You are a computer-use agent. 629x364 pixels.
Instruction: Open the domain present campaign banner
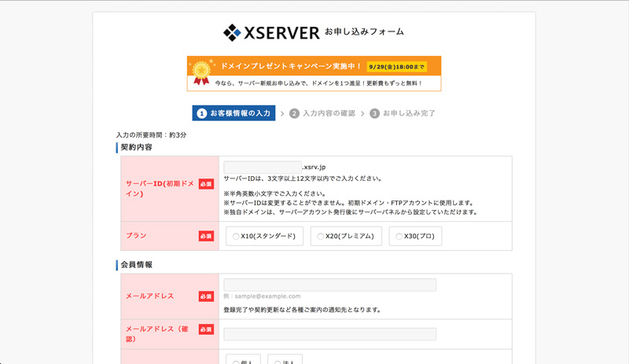pos(314,73)
